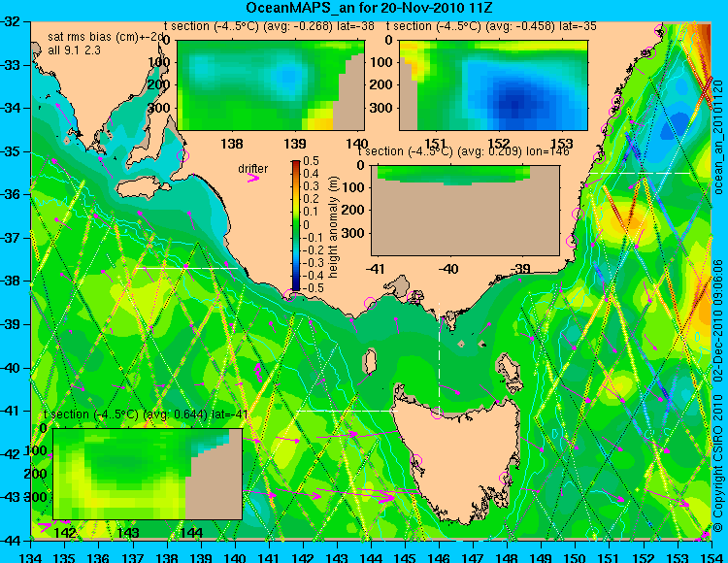
Task: Click the 0.5 tick on the colorbar
Action: click(x=311, y=161)
